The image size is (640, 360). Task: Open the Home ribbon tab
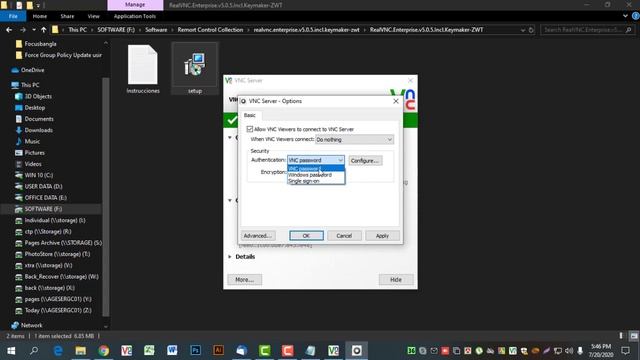[40, 16]
